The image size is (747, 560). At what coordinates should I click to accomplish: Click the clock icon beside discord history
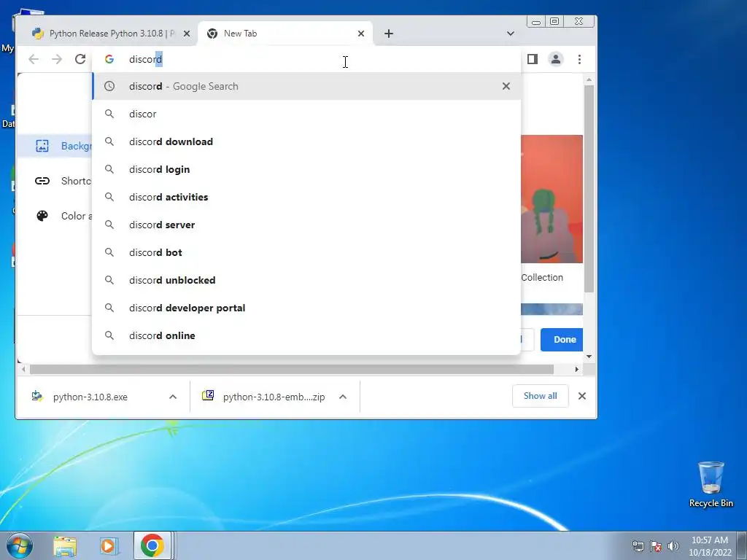coord(109,86)
